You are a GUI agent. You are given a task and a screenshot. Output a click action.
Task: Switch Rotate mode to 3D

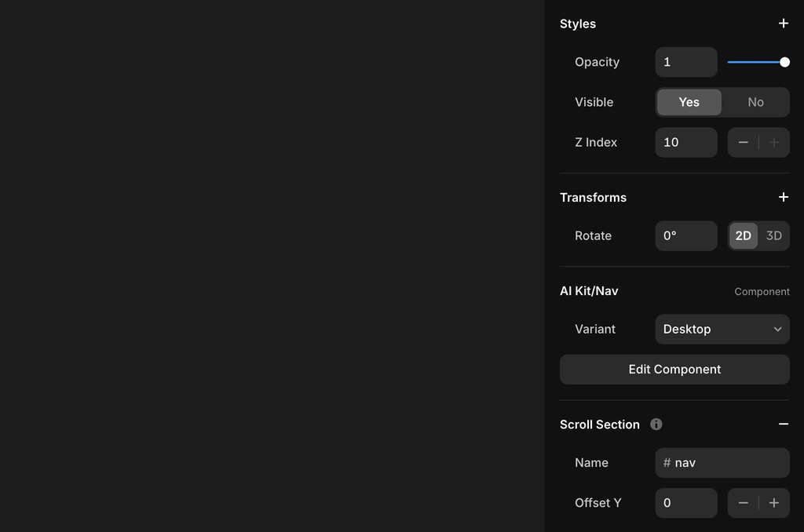pos(773,235)
